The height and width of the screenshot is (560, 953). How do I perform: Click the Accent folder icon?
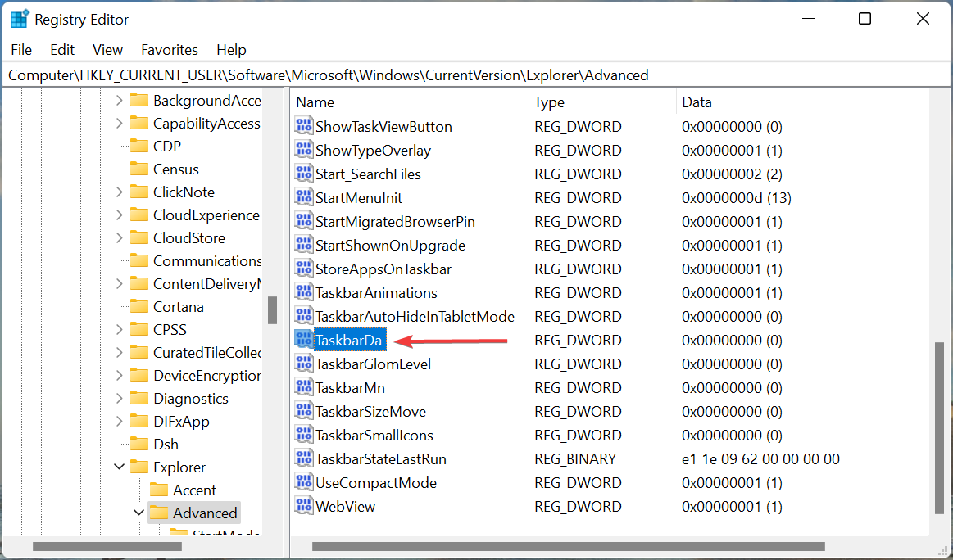point(159,490)
